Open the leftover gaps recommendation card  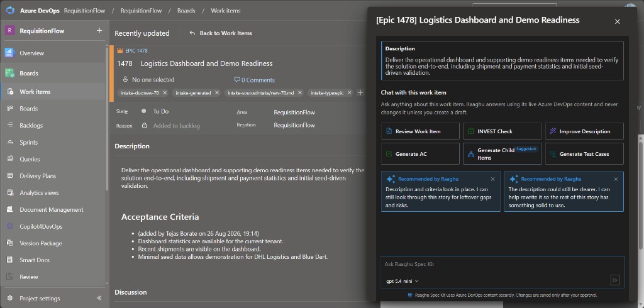[x=441, y=191]
